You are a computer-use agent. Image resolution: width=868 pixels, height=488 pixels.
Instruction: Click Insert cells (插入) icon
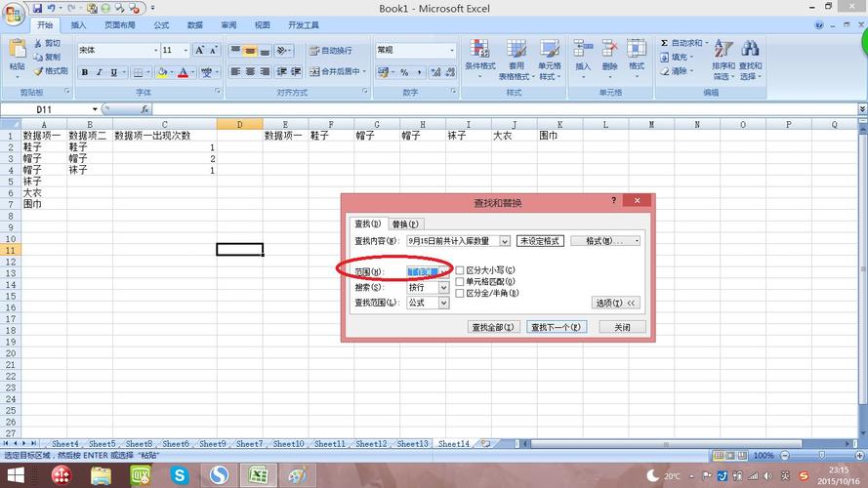point(583,49)
